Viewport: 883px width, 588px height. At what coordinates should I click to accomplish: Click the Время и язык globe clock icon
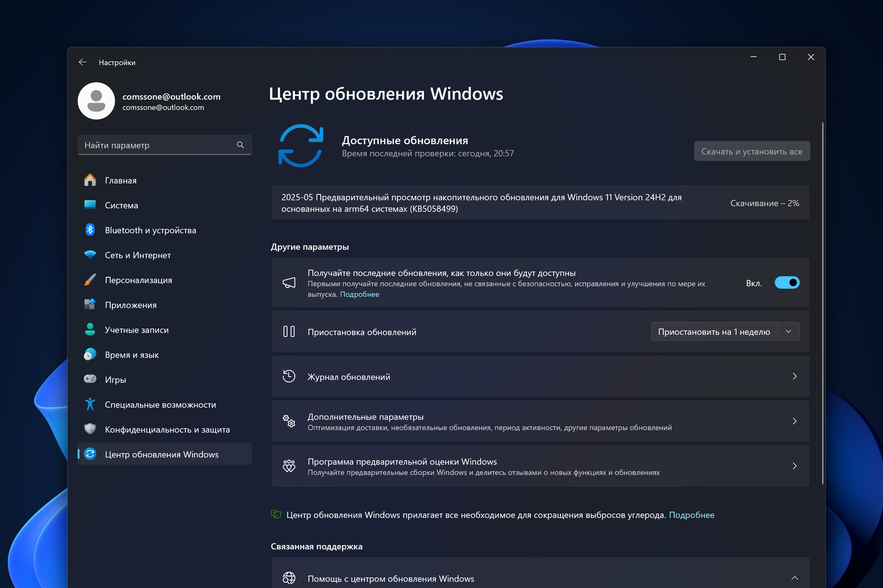(90, 354)
